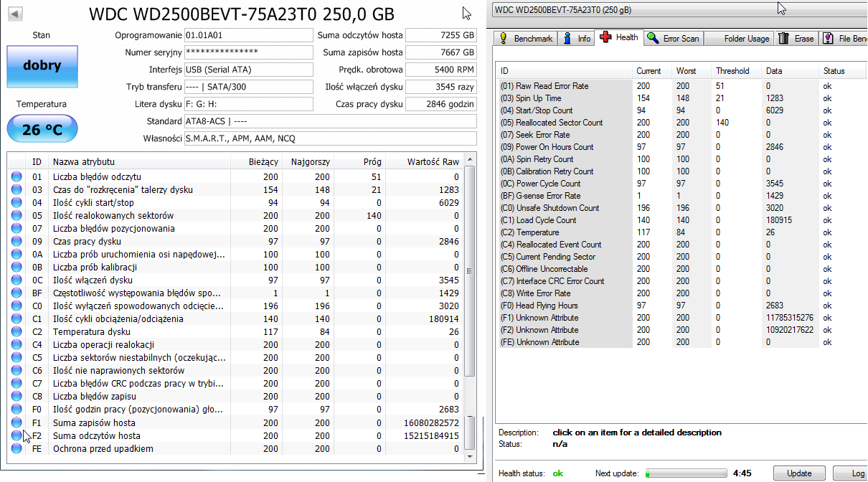Click the blue status orb for attribute BF

(16, 293)
